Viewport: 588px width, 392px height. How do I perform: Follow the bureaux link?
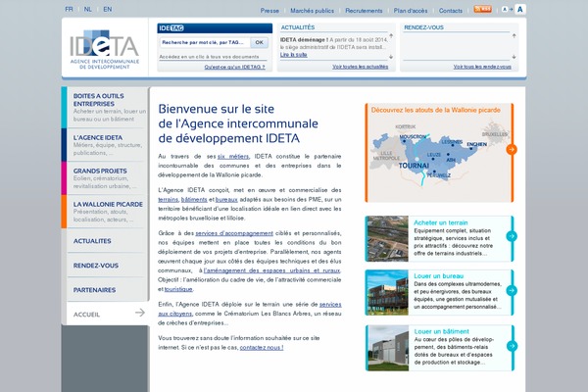tap(226, 200)
